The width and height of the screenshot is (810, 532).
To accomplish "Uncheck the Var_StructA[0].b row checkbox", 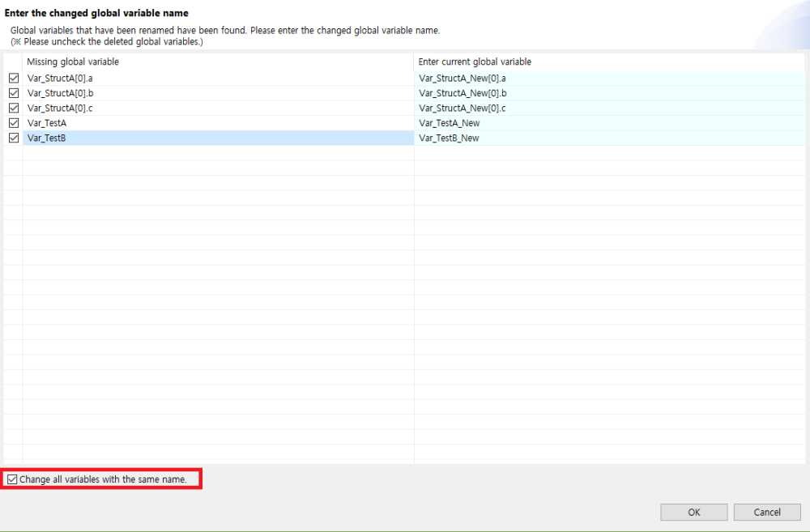I will (13, 93).
